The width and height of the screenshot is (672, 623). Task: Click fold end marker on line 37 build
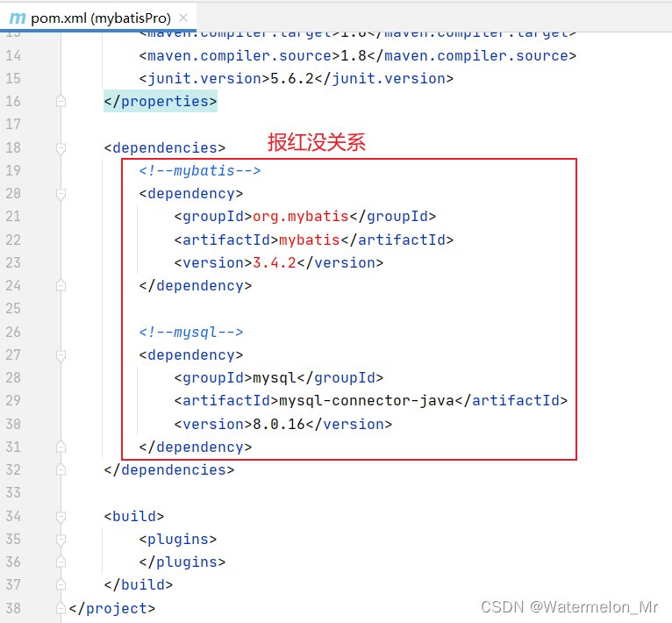[x=61, y=585]
